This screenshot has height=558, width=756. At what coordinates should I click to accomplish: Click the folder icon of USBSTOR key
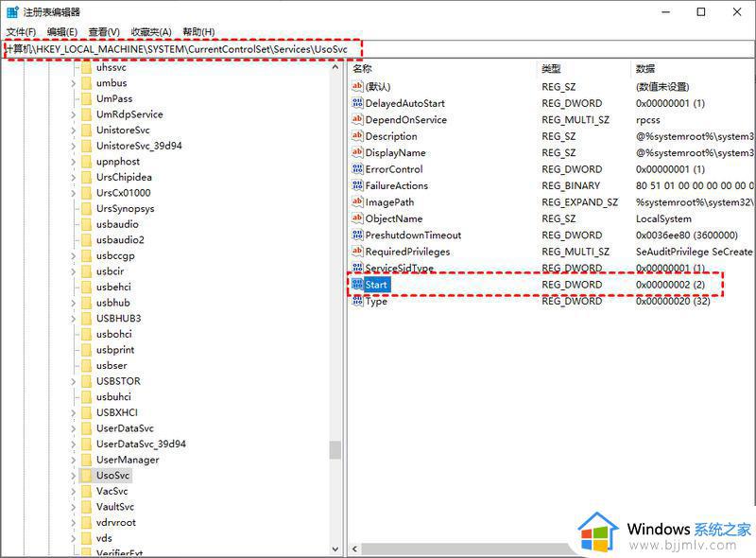(x=86, y=381)
